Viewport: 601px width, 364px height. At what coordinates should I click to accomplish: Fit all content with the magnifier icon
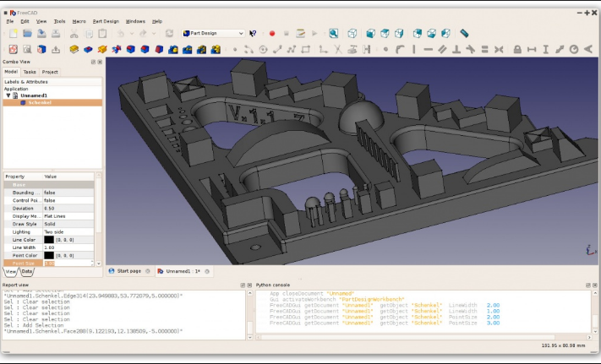(333, 34)
